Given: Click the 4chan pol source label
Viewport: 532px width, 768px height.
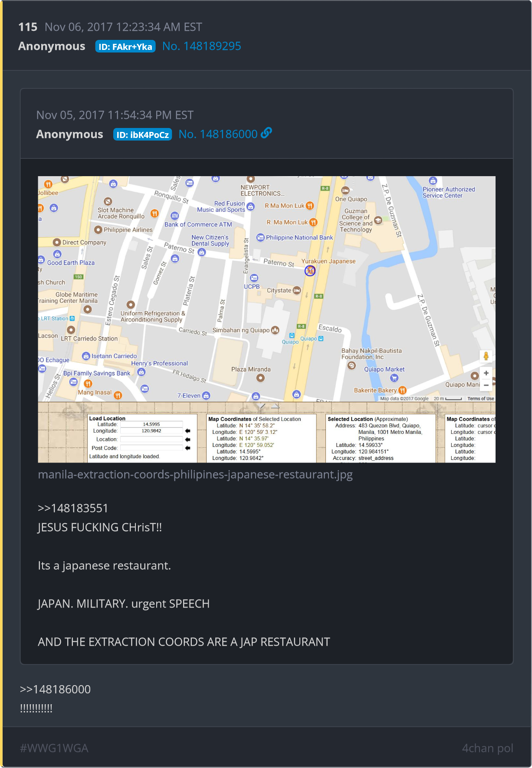Looking at the screenshot, I should click(488, 748).
